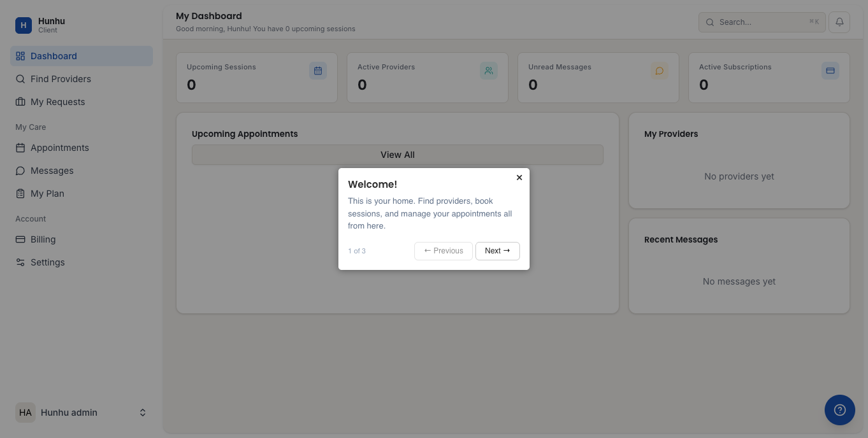Click the Active Subscriptions stat card

point(769,78)
